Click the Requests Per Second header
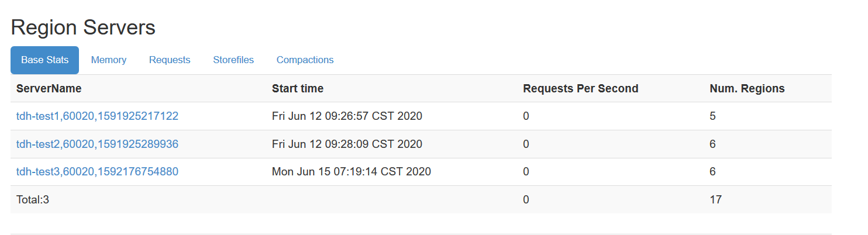 point(580,89)
